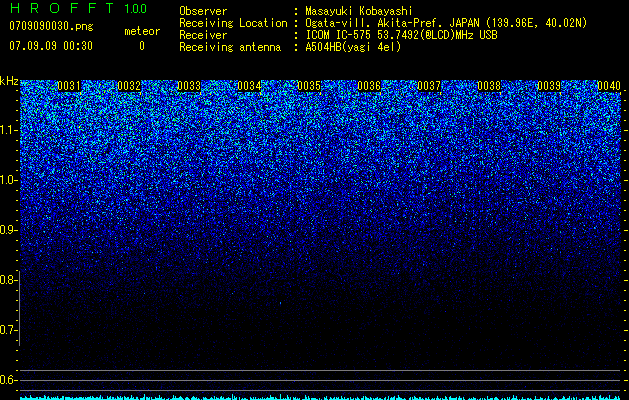Click time marker 0035
The width and height of the screenshot is (629, 400).
click(309, 86)
